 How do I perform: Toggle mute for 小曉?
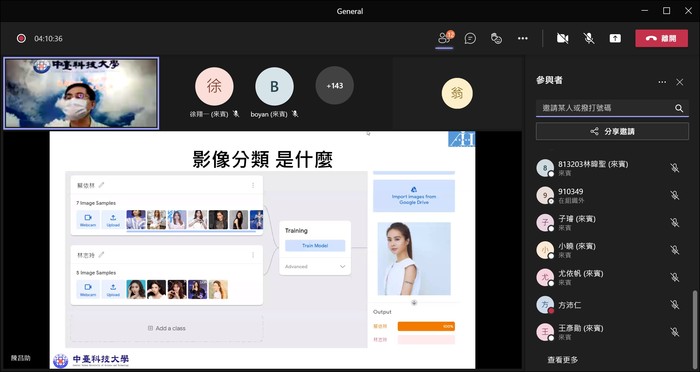click(675, 250)
